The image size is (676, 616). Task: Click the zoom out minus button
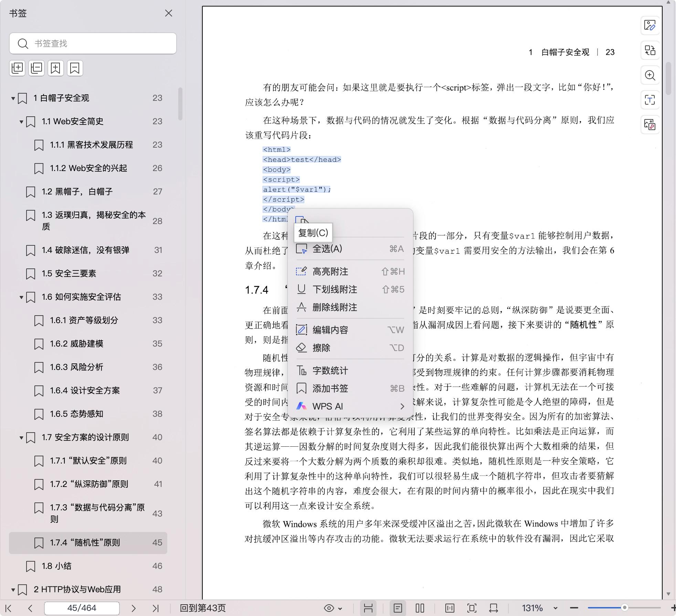coord(574,608)
